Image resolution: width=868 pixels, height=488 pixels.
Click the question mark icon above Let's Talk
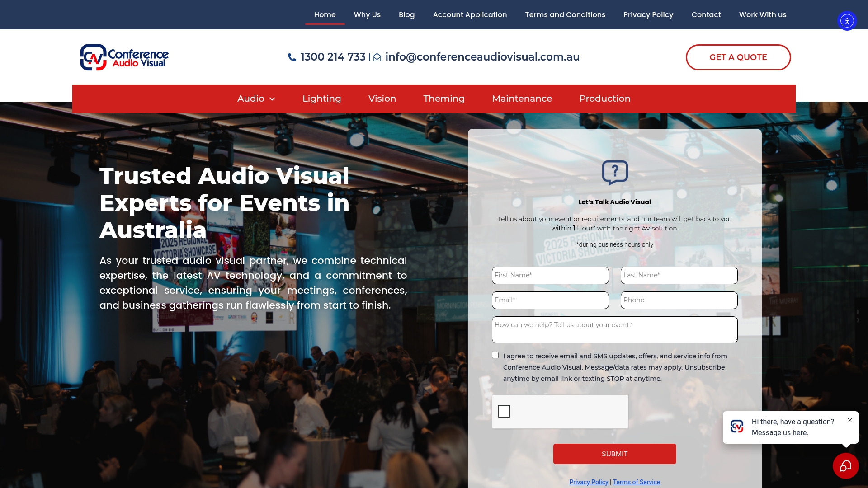click(x=614, y=173)
